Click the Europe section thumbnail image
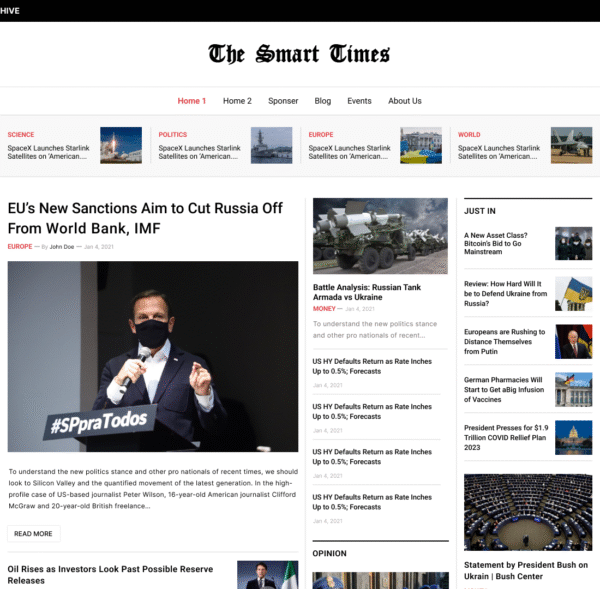This screenshot has width=600, height=589. coord(421,145)
